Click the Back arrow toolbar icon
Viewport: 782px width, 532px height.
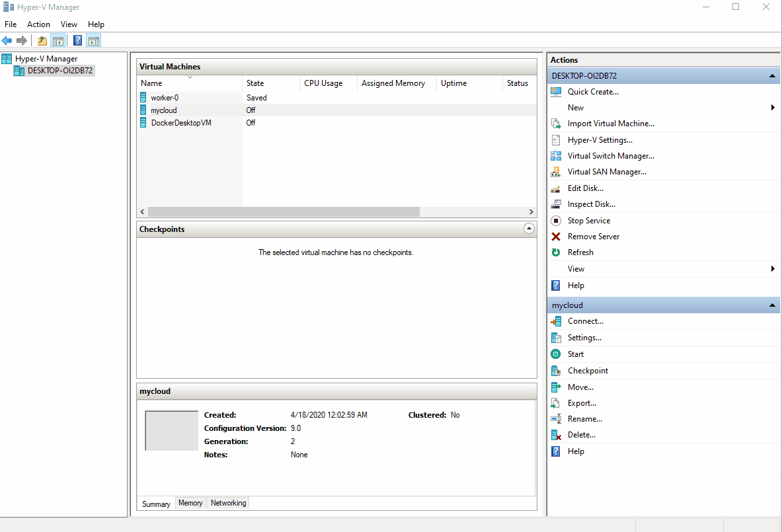click(7, 41)
